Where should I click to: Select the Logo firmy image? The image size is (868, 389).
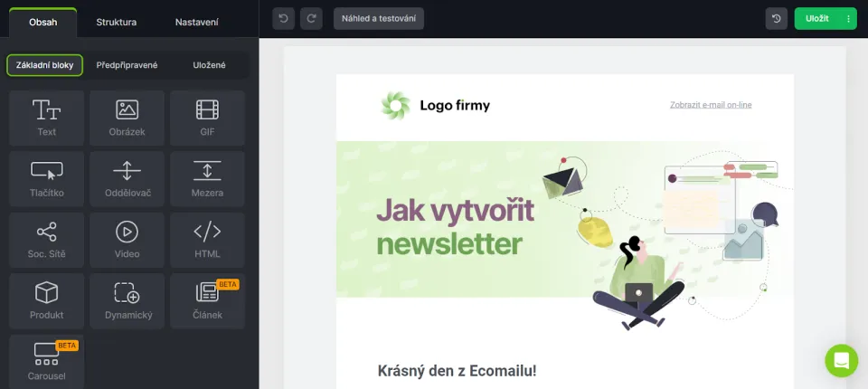[436, 105]
